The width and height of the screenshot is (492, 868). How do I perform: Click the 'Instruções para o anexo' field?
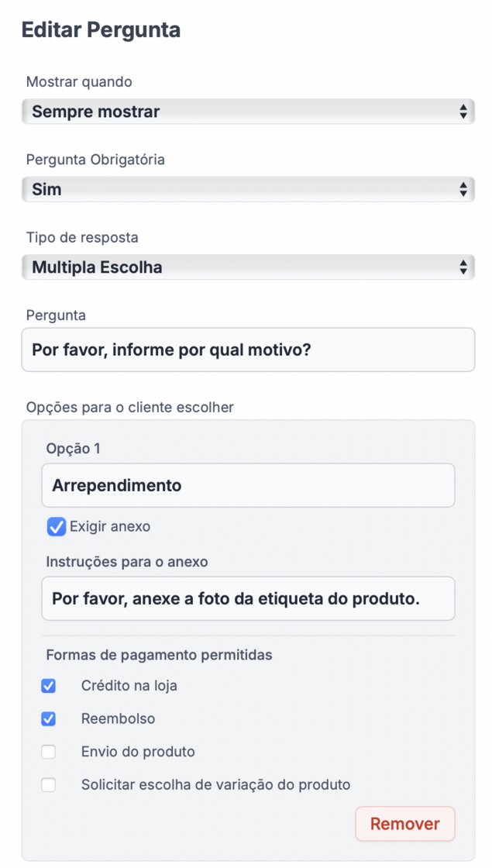tap(248, 598)
